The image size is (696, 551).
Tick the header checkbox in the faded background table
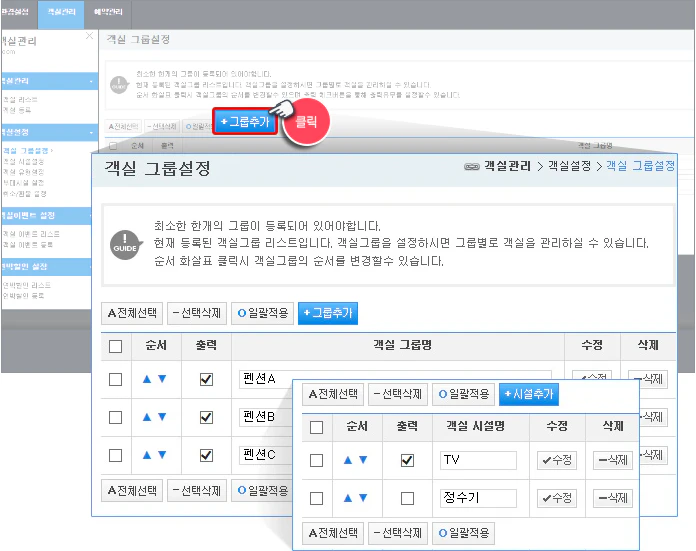[x=113, y=146]
